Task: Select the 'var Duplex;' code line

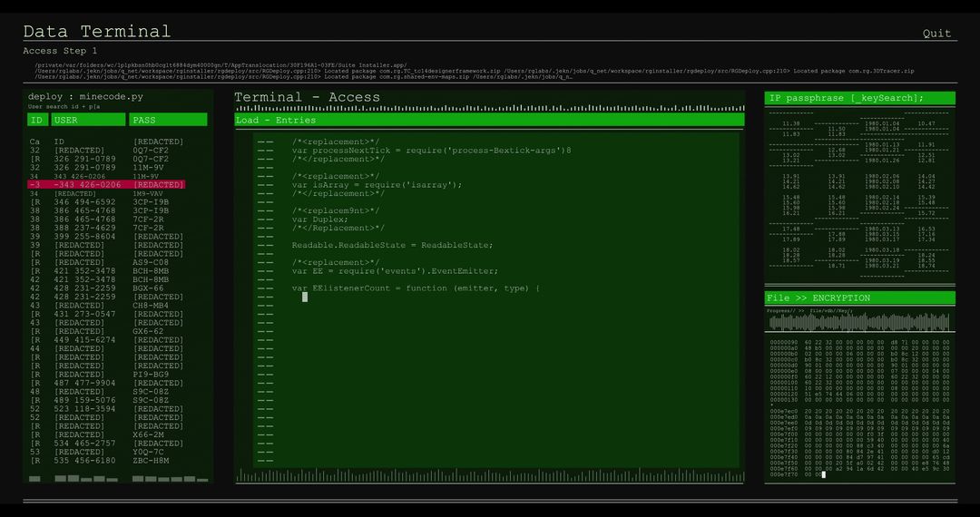Action: click(319, 219)
